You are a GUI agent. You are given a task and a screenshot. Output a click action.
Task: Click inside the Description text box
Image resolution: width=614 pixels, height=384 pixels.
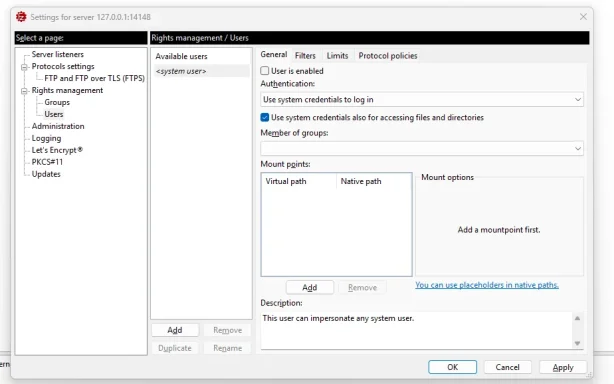(x=416, y=330)
